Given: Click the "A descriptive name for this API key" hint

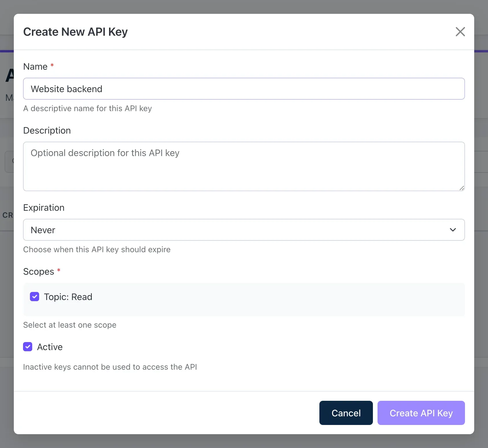Looking at the screenshot, I should (87, 108).
